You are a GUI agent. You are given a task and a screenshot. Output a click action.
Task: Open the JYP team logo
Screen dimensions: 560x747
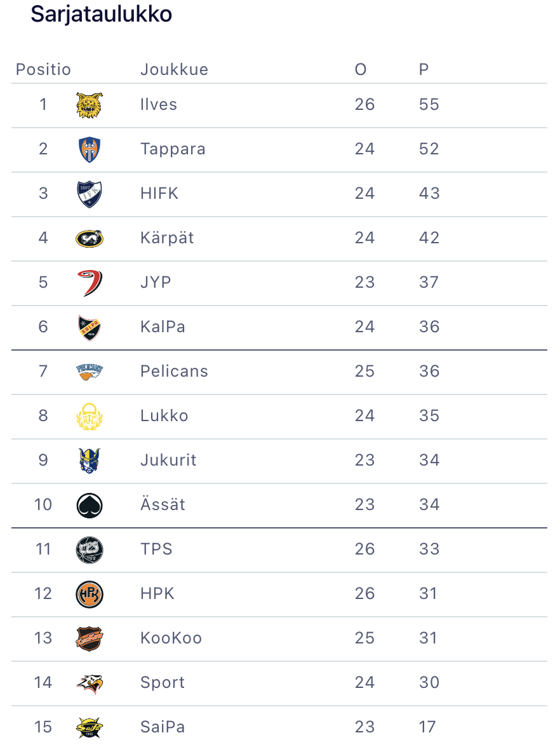[x=90, y=283]
